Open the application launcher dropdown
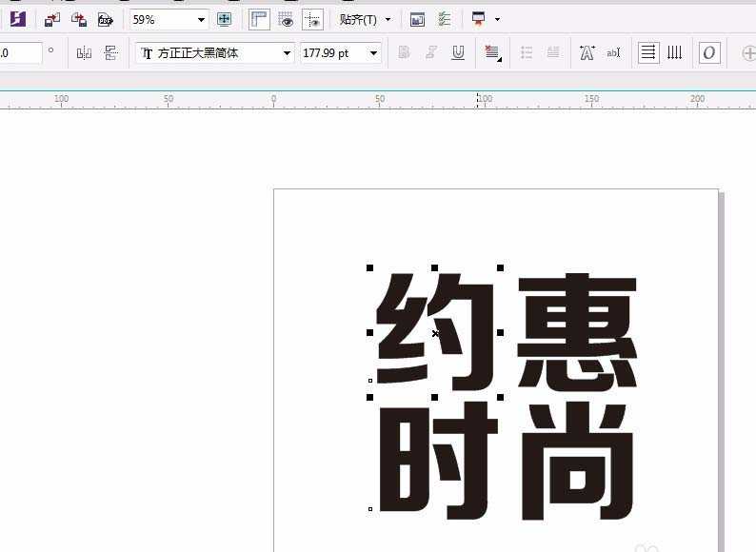Screen dimensions: 756x552 486,19
